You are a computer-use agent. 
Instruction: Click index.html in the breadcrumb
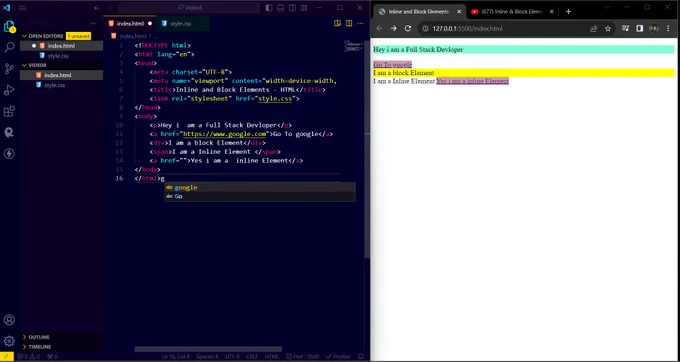pos(133,36)
